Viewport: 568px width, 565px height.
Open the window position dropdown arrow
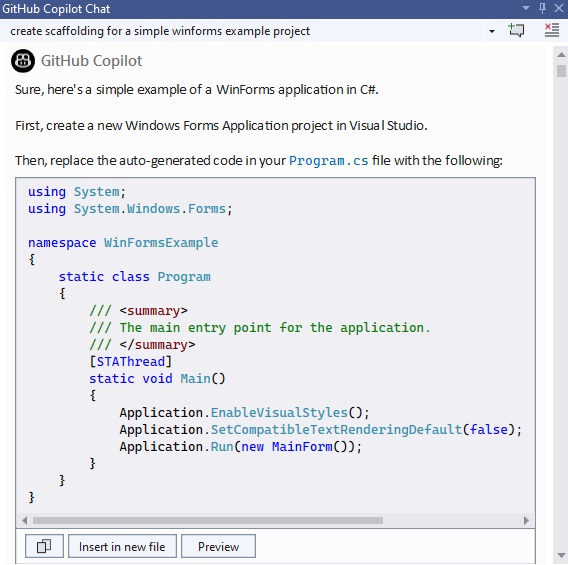(526, 8)
